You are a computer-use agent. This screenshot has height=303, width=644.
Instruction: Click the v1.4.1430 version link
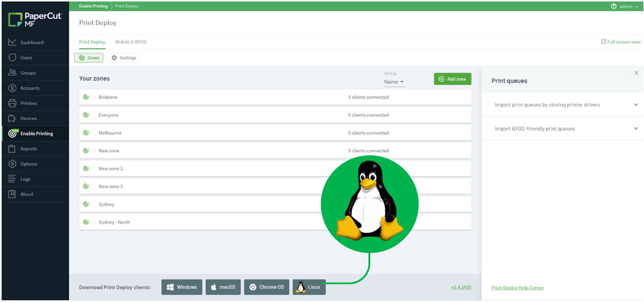[461, 287]
